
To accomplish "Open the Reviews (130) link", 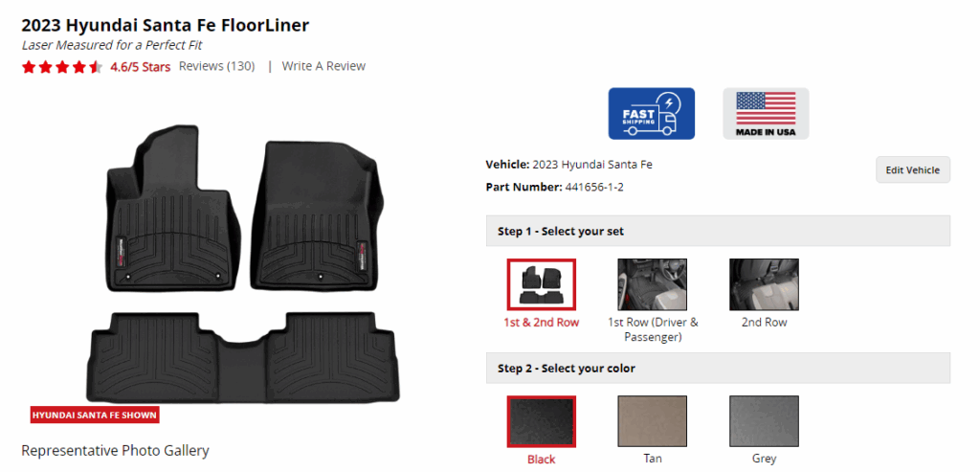I will click(x=217, y=66).
